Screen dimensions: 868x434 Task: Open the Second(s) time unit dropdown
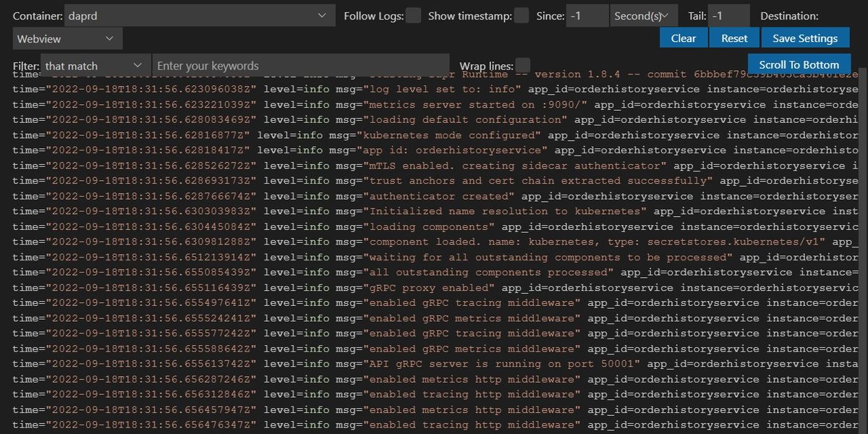pyautogui.click(x=644, y=15)
